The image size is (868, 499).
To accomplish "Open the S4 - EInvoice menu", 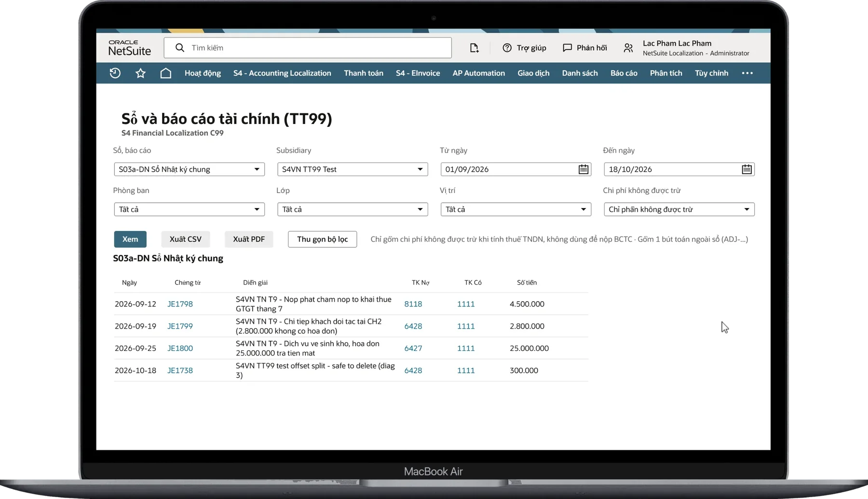I will coord(418,73).
